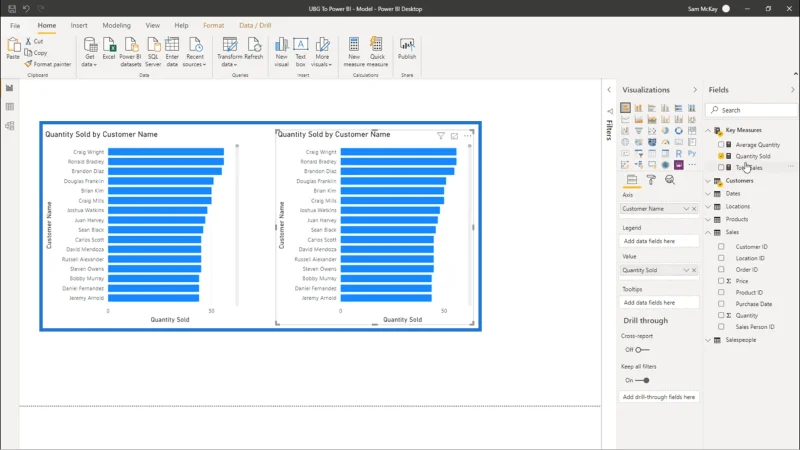Remove Customer Name from Axis
Screen dimensions: 800x450
coord(694,209)
